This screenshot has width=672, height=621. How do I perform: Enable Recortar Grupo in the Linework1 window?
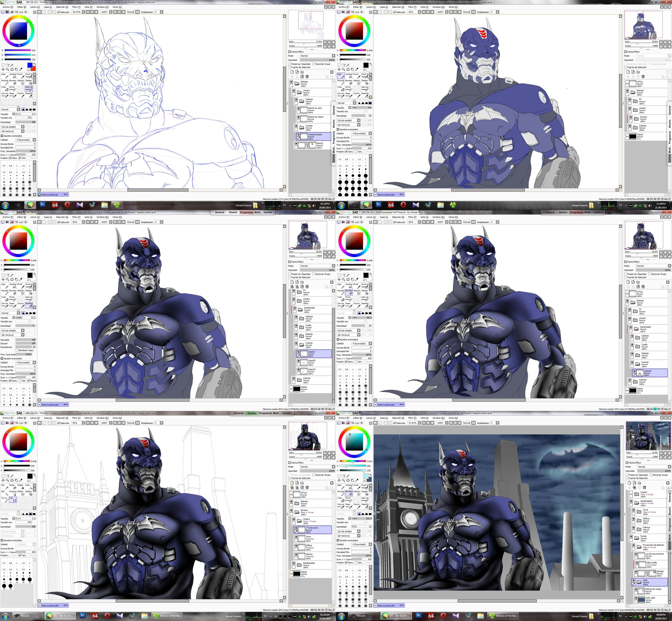tap(314, 475)
